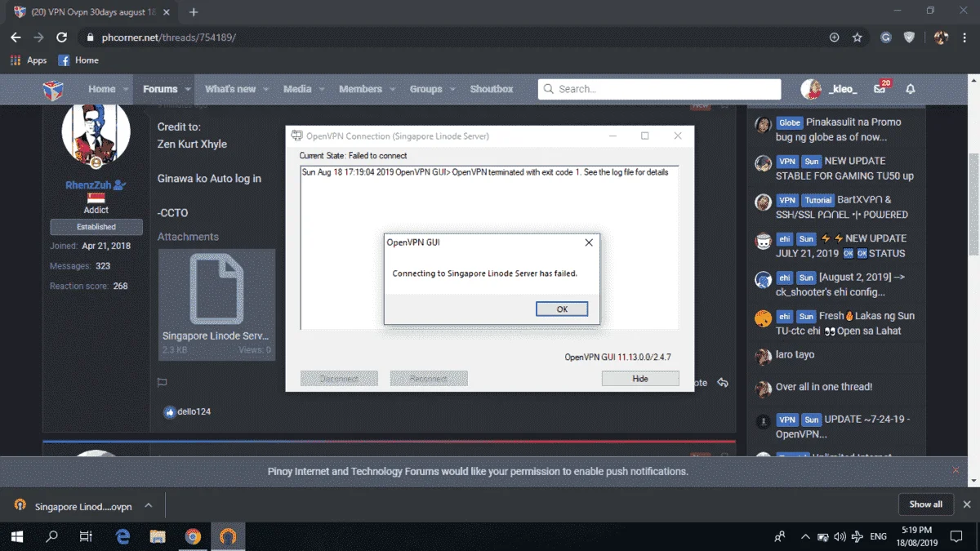Viewport: 980px width, 551px height.
Task: Click Show all downloads
Action: click(x=926, y=504)
